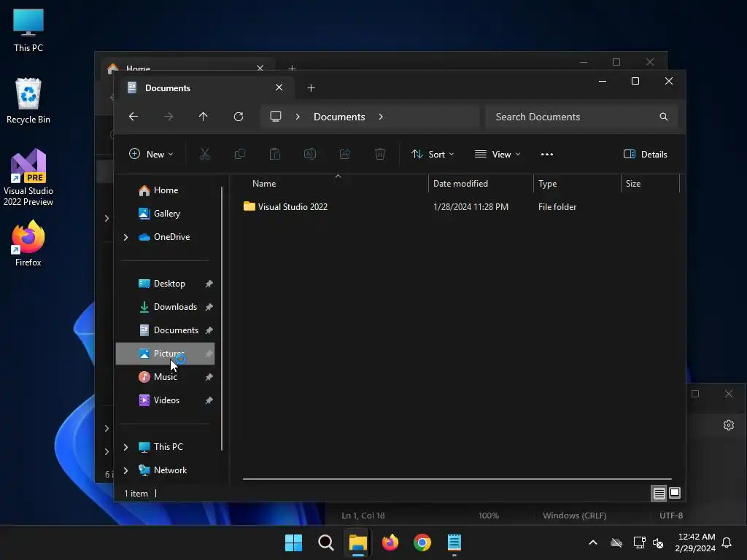Expand the OneDrive tree node
The height and width of the screenshot is (560, 747).
[125, 237]
